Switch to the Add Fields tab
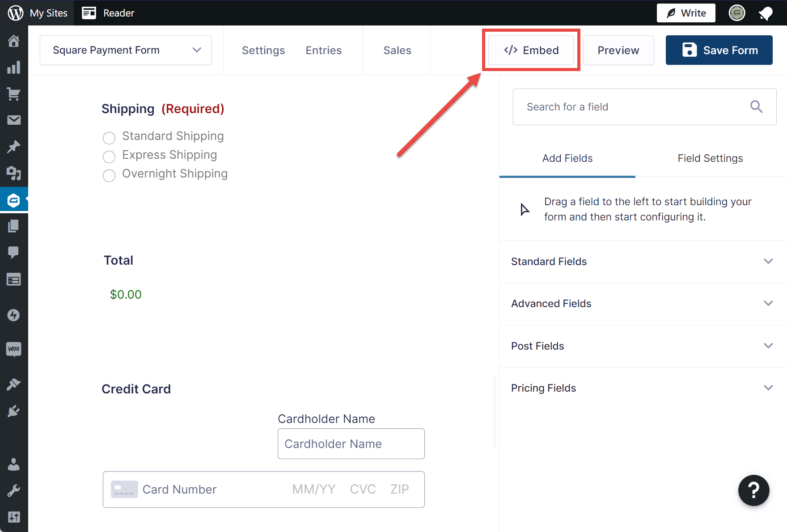Viewport: 787px width, 532px height. tap(567, 158)
